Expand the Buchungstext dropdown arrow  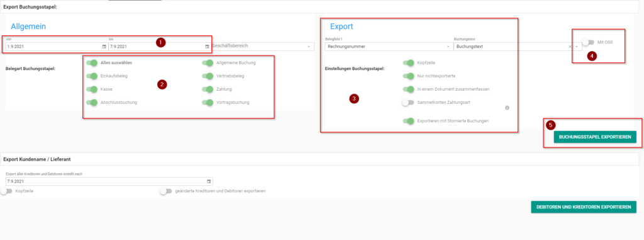pos(577,47)
